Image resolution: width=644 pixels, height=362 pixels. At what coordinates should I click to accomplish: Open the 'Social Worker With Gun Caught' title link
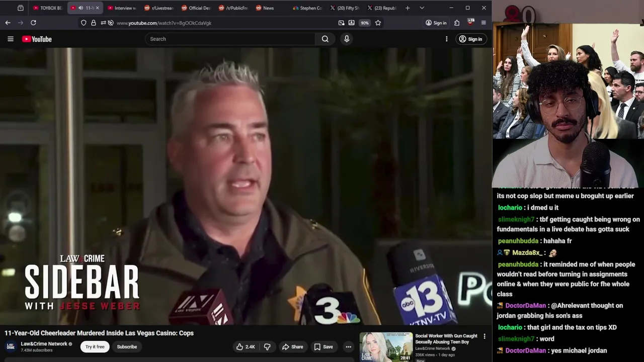coord(446,339)
